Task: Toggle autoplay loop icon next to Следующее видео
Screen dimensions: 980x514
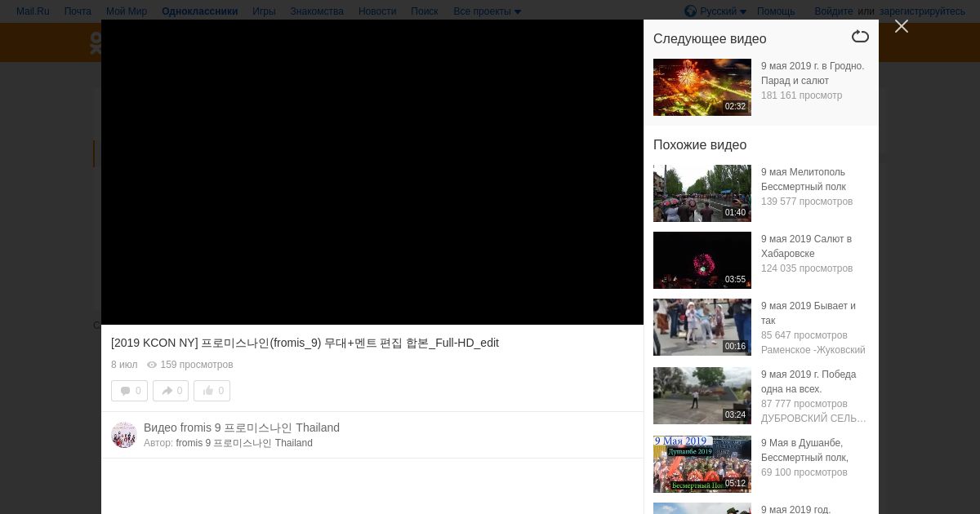Action: point(860,37)
